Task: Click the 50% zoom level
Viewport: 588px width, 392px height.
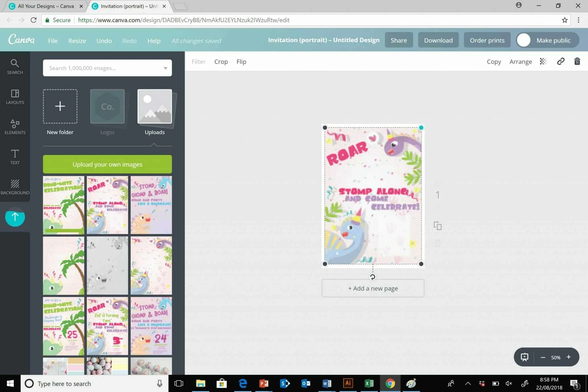Action: 556,358
